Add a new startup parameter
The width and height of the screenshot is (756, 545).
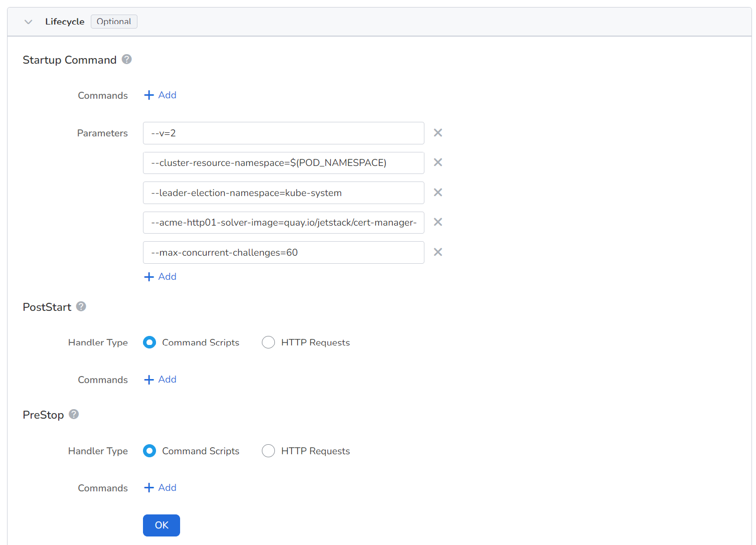[161, 277]
